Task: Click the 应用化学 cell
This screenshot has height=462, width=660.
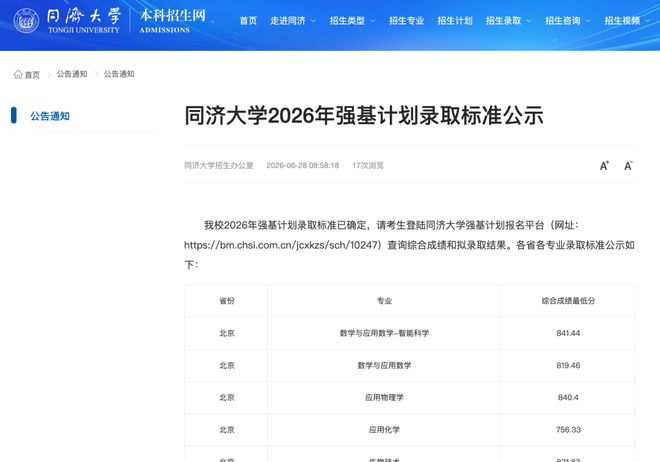Action: [x=384, y=430]
